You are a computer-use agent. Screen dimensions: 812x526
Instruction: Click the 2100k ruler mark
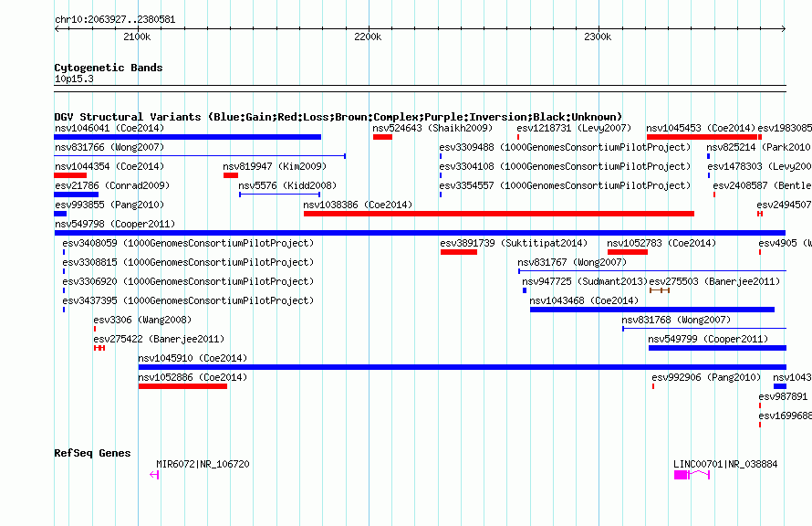click(137, 37)
